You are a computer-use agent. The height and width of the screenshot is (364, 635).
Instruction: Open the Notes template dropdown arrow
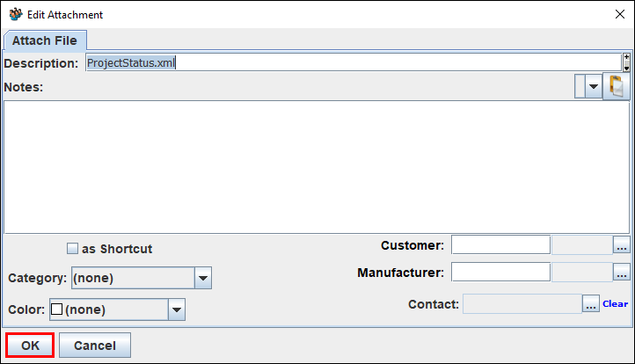pos(594,86)
